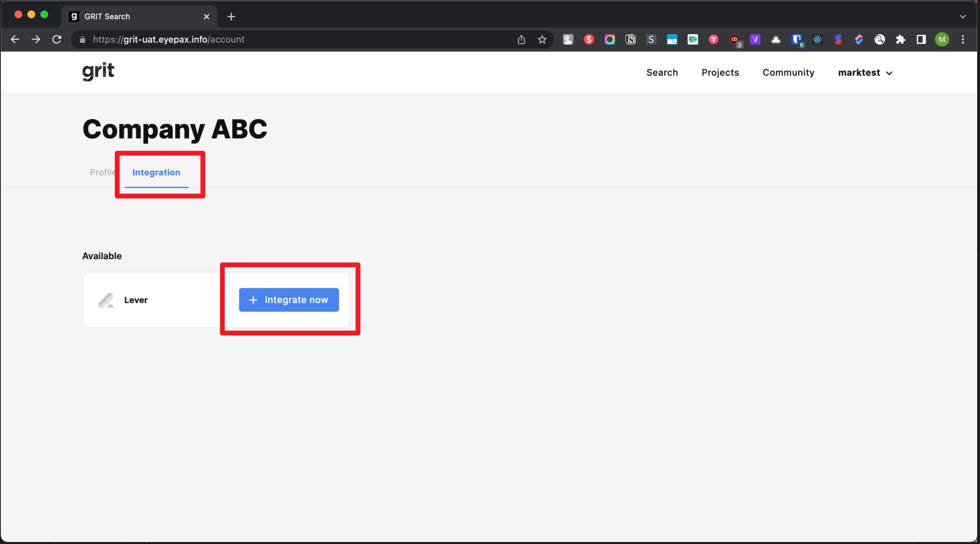This screenshot has width=980, height=544.
Task: Open the uBlock Origin extension
Action: 735,39
